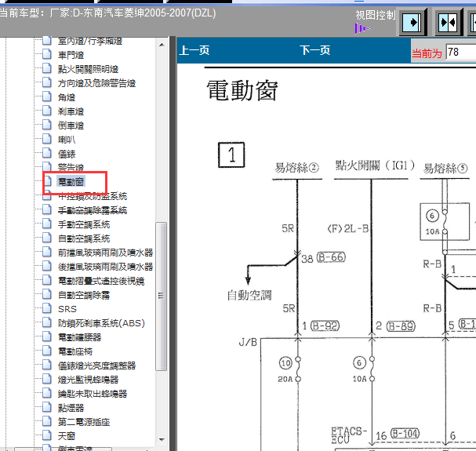
Task: Select SRS in the tree
Action: tap(67, 309)
